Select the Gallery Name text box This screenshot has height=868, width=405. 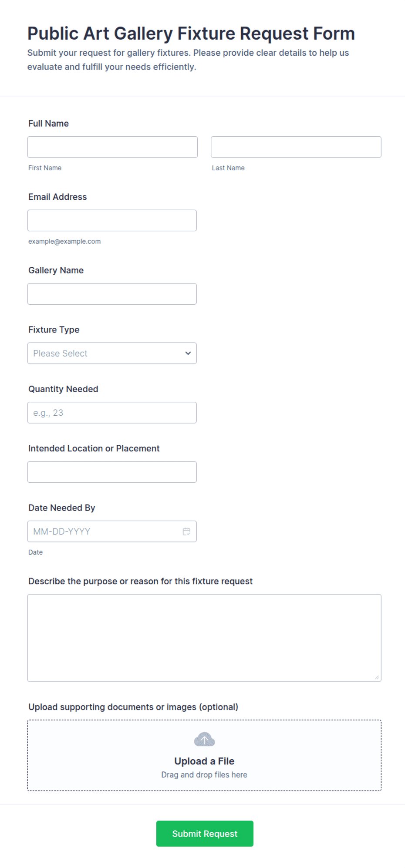pyautogui.click(x=112, y=294)
